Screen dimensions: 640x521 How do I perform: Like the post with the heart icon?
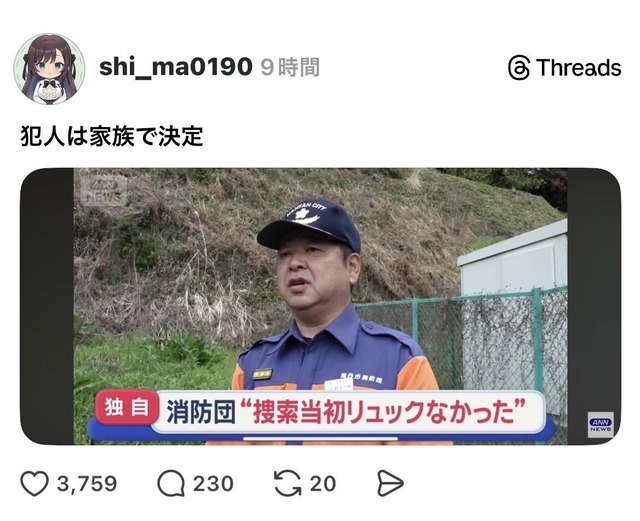[34, 483]
